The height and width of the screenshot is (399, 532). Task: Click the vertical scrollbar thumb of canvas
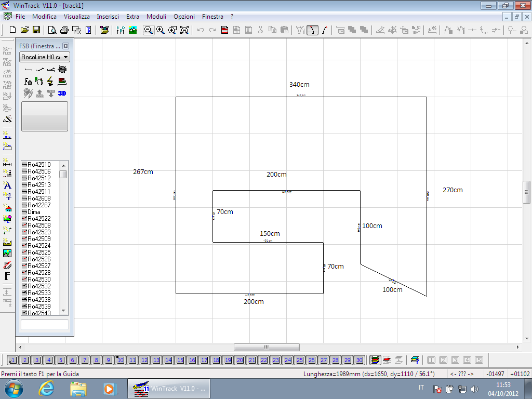pyautogui.click(x=527, y=192)
